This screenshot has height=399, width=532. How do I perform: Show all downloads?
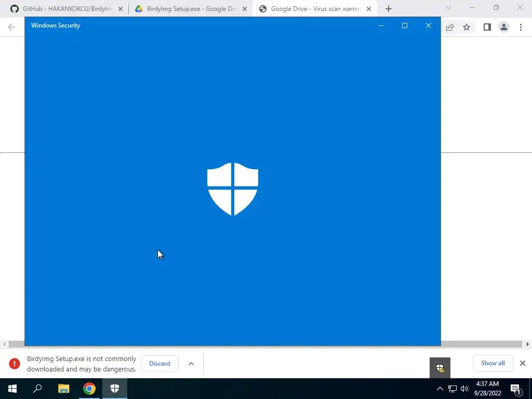[493, 363]
